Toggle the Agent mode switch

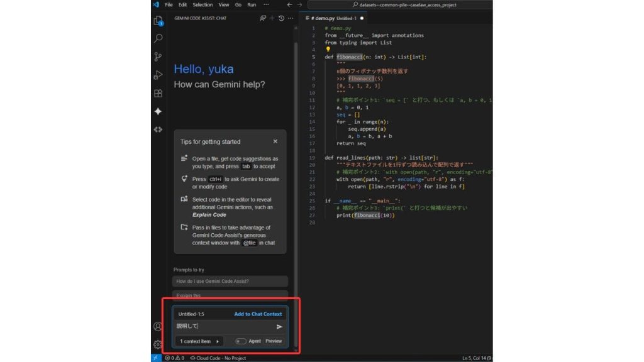click(241, 341)
